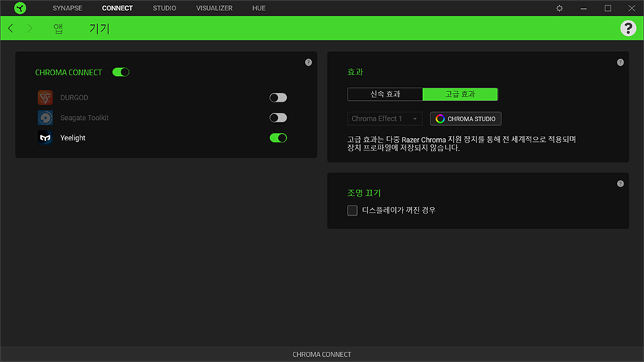Viewport: 644px width, 362px height.
Task: Select the 기기 sub-tab
Action: click(x=100, y=29)
